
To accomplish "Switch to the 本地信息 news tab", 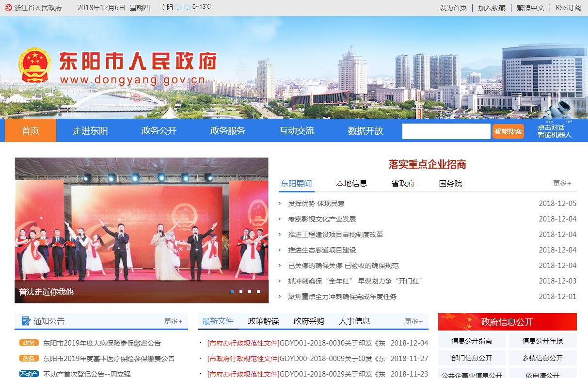I will click(x=351, y=183).
